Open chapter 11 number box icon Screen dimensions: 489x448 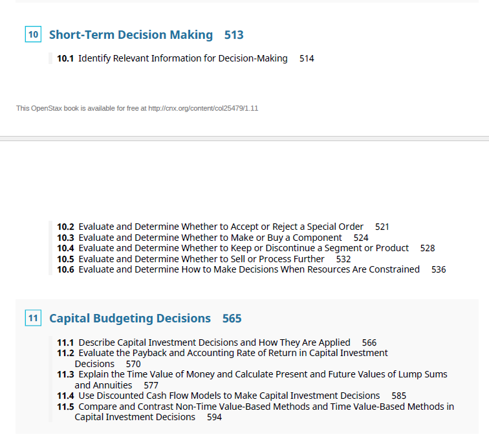click(x=33, y=318)
